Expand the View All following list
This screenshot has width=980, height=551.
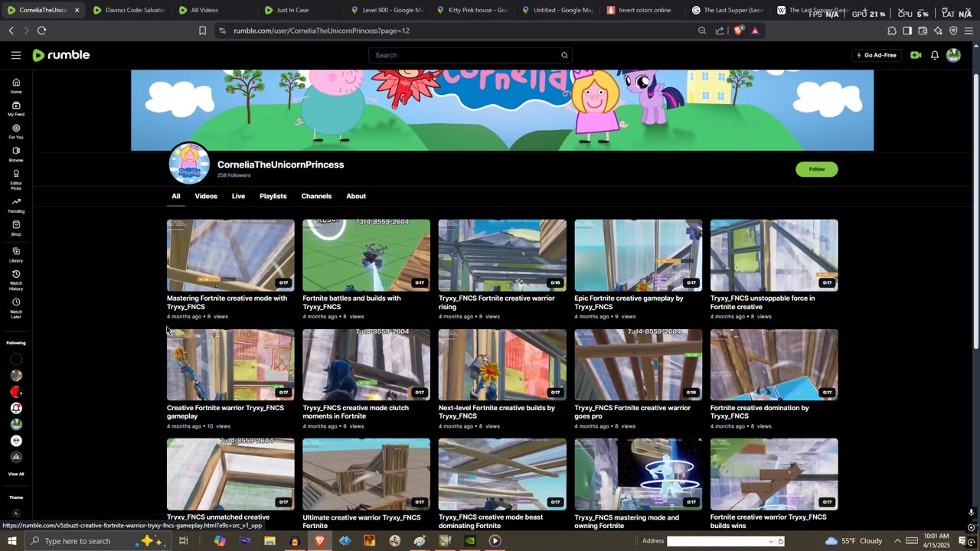tap(16, 474)
